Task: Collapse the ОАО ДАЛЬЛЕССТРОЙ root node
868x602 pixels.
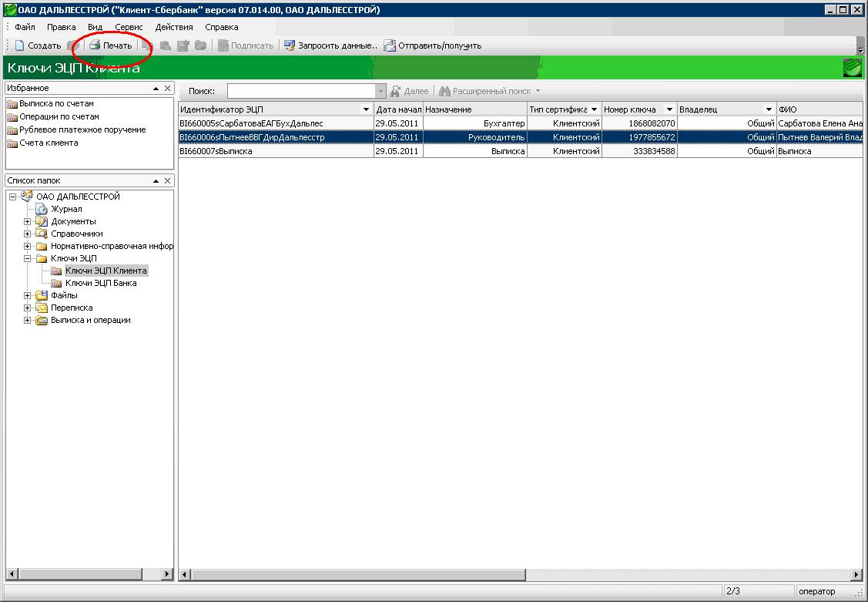Action: 12,197
